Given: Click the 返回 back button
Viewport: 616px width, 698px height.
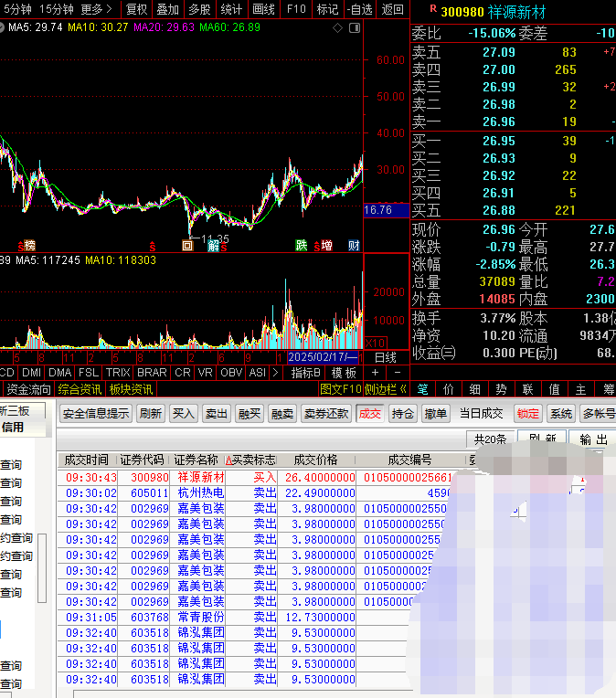Looking at the screenshot, I should point(392,9).
